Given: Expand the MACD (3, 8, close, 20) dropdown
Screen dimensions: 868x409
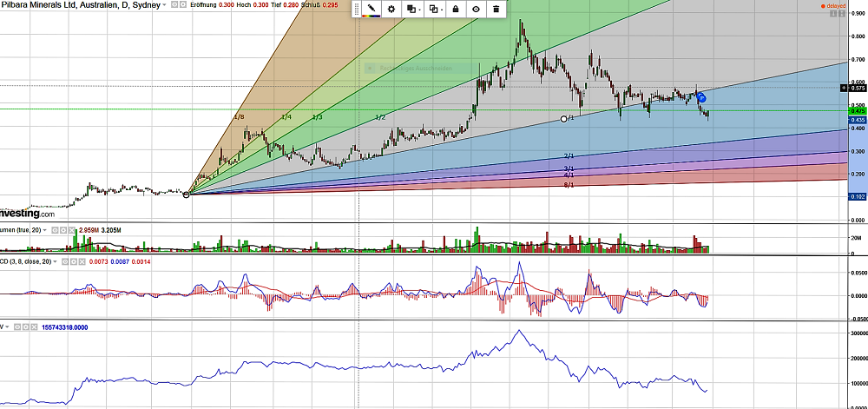Looking at the screenshot, I should pyautogui.click(x=55, y=261).
